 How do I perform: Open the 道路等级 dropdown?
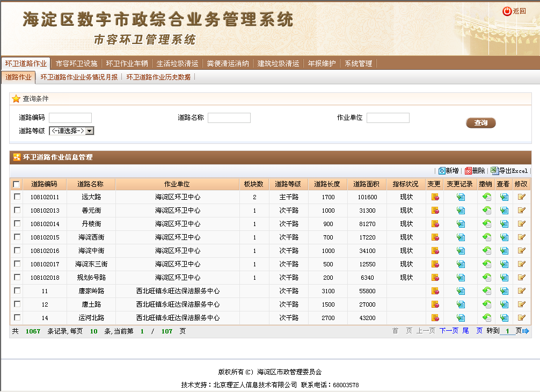[x=71, y=131]
